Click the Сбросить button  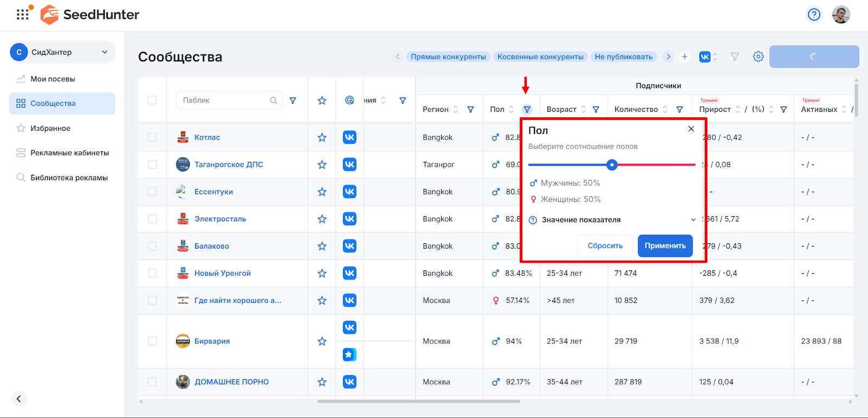tap(605, 246)
